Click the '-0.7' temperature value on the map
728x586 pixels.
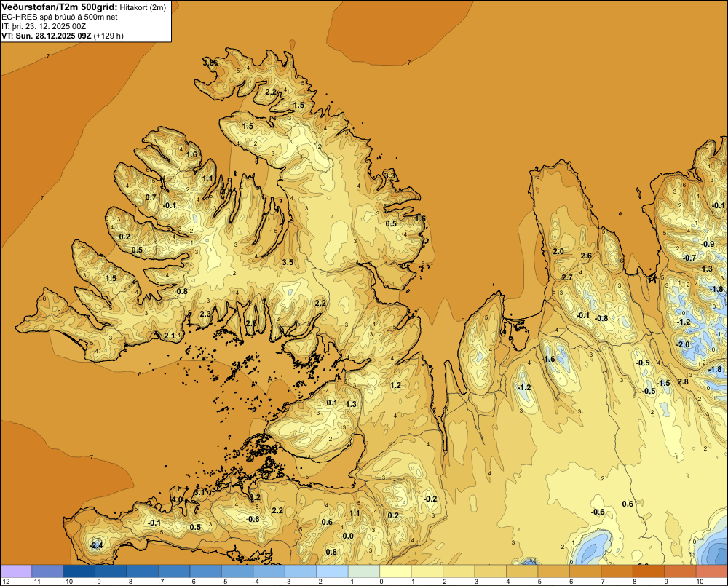click(x=689, y=258)
